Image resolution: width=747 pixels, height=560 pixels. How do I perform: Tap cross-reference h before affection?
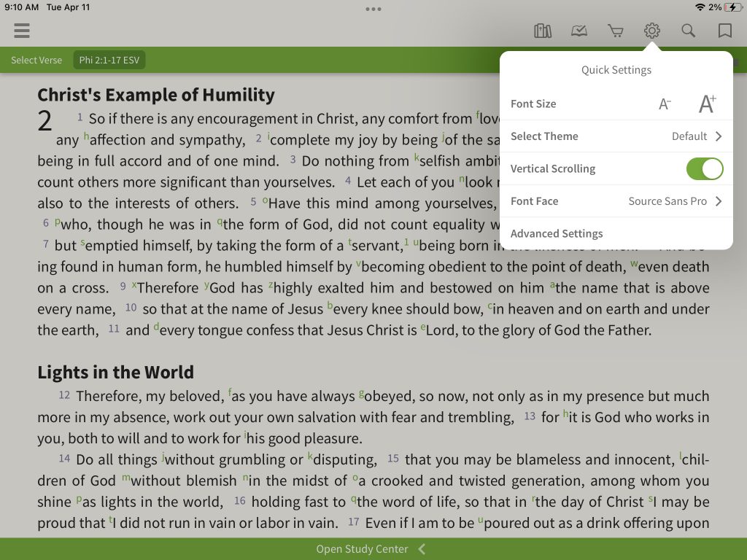click(86, 136)
